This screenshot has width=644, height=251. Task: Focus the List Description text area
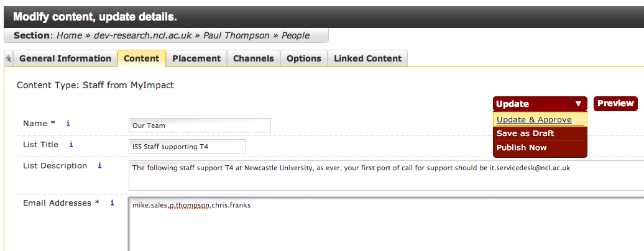[x=385, y=176]
